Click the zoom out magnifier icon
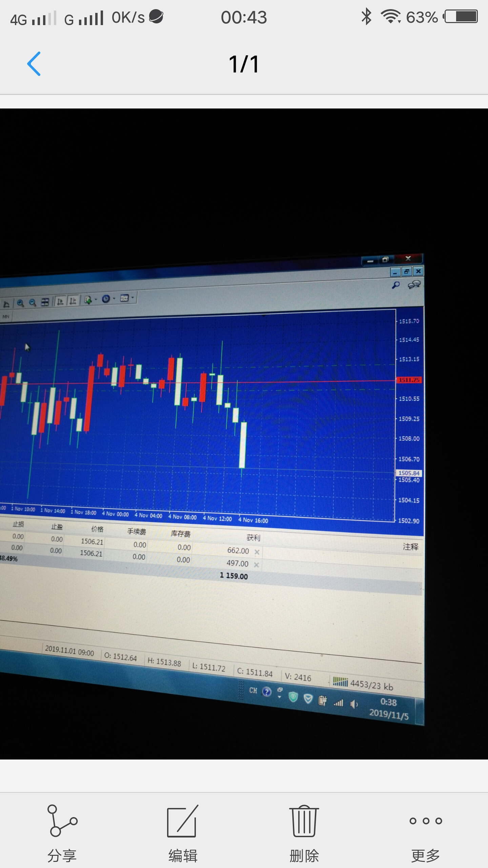 click(x=33, y=302)
